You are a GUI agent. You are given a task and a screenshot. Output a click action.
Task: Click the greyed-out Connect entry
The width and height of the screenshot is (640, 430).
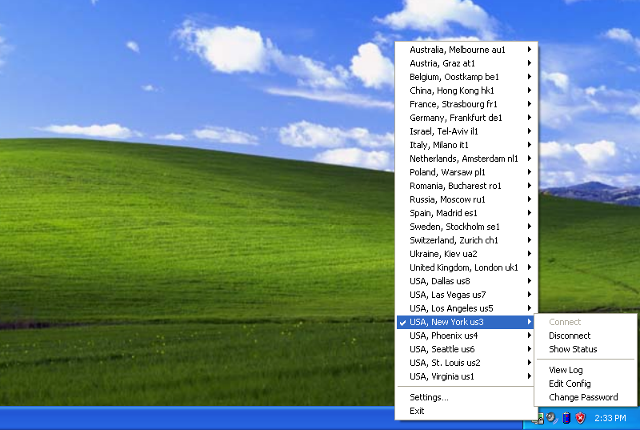(x=585, y=322)
